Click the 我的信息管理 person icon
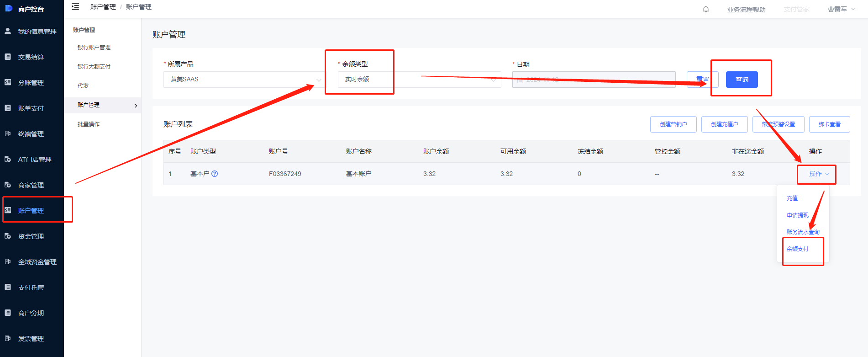This screenshot has height=357, width=868. [x=8, y=31]
